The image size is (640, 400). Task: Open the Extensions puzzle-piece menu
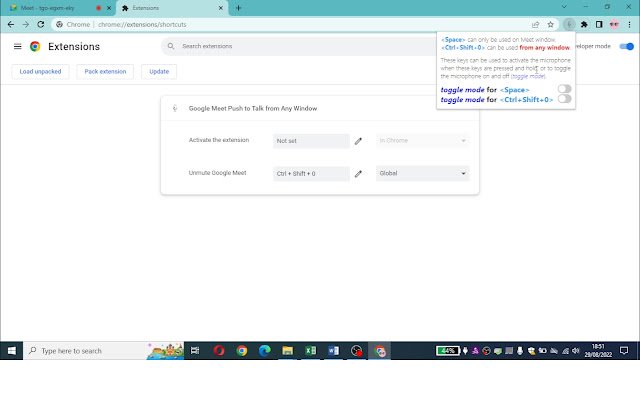584,24
